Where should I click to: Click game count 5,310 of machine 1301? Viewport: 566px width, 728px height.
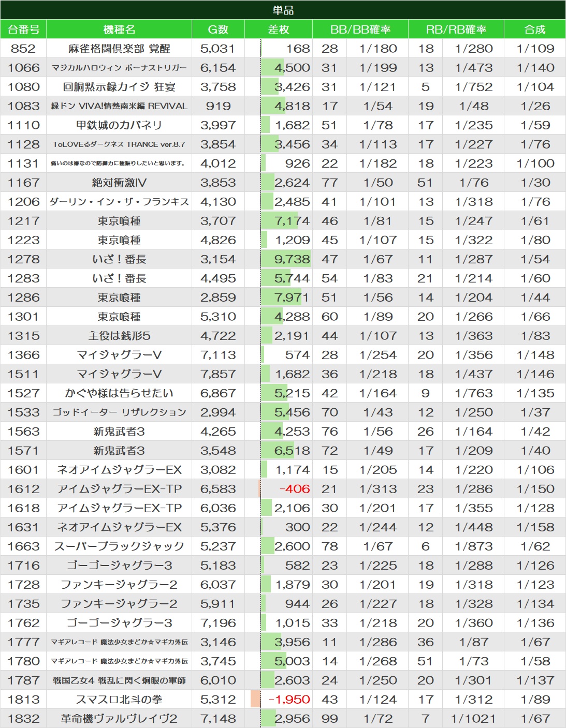[218, 317]
